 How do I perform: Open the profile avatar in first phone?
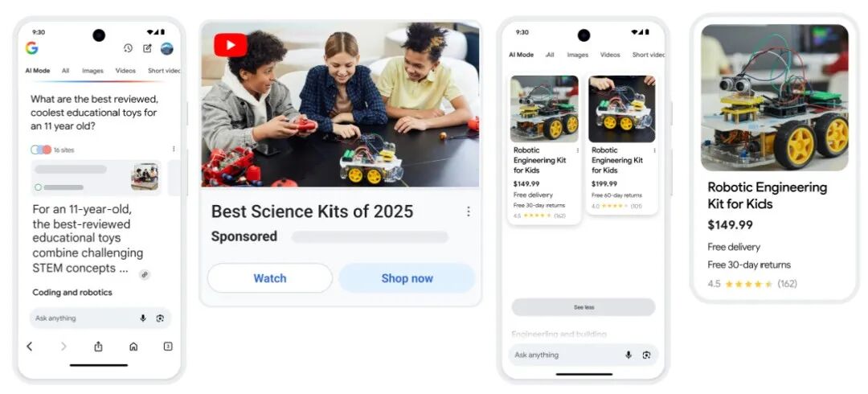(x=167, y=49)
